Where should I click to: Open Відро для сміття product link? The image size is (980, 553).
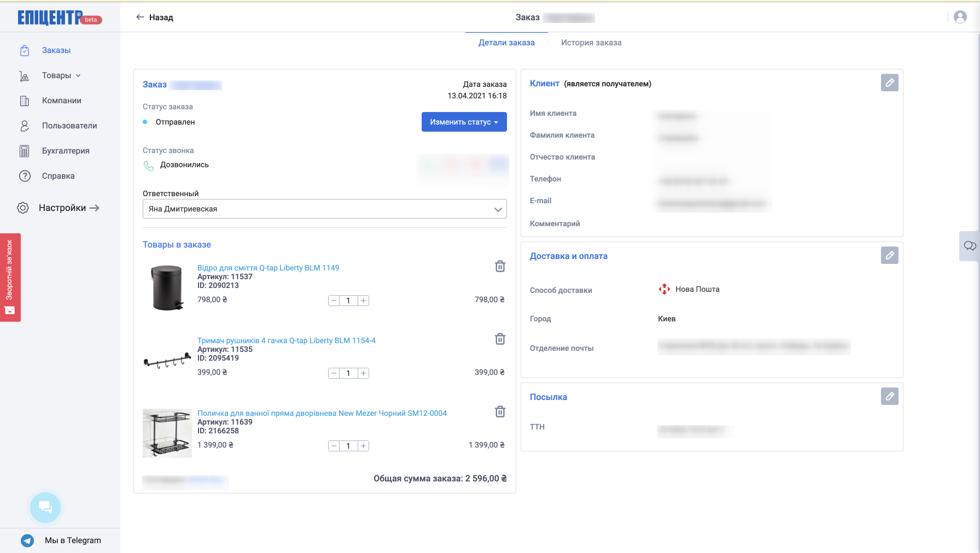[268, 268]
